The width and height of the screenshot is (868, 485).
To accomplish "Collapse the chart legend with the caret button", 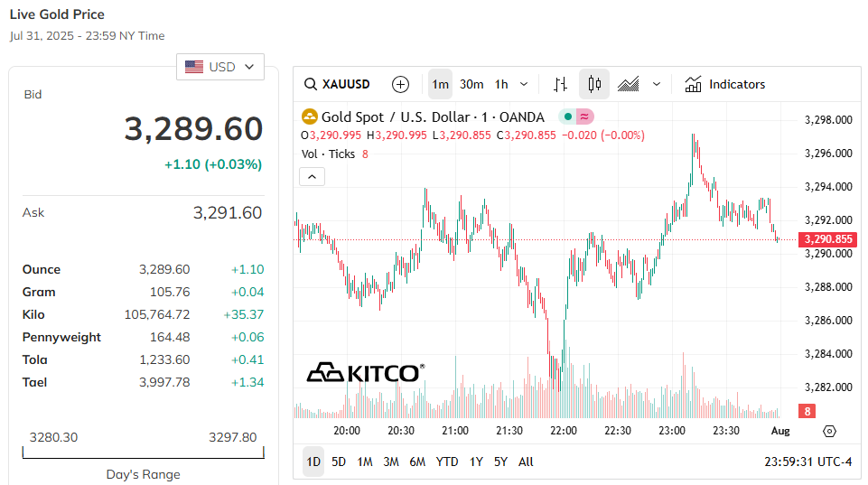I will pos(313,177).
